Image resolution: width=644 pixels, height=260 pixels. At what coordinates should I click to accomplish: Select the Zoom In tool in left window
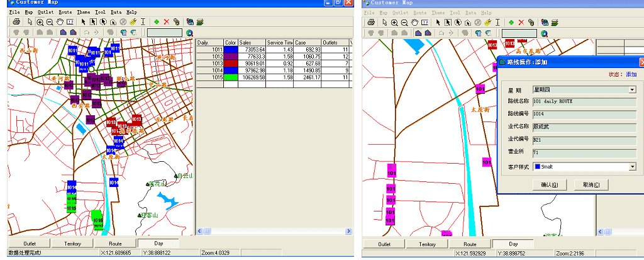(40, 22)
